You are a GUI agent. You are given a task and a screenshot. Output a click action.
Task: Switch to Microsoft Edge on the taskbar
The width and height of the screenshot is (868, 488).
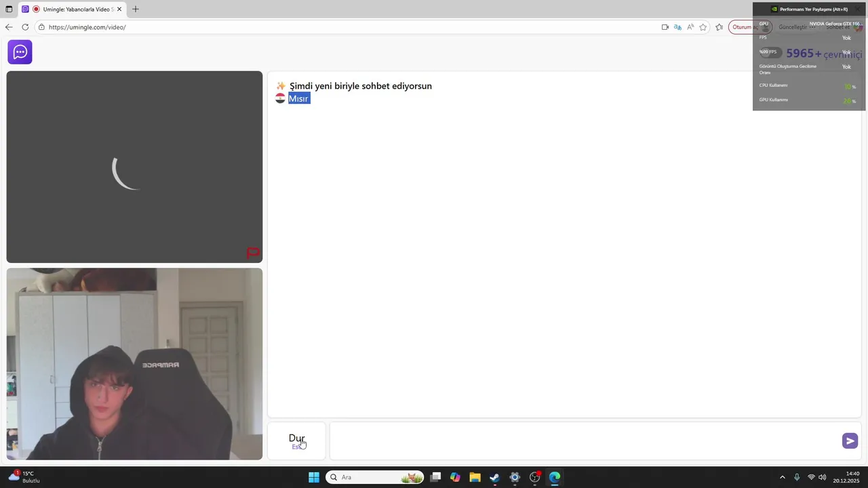555,477
